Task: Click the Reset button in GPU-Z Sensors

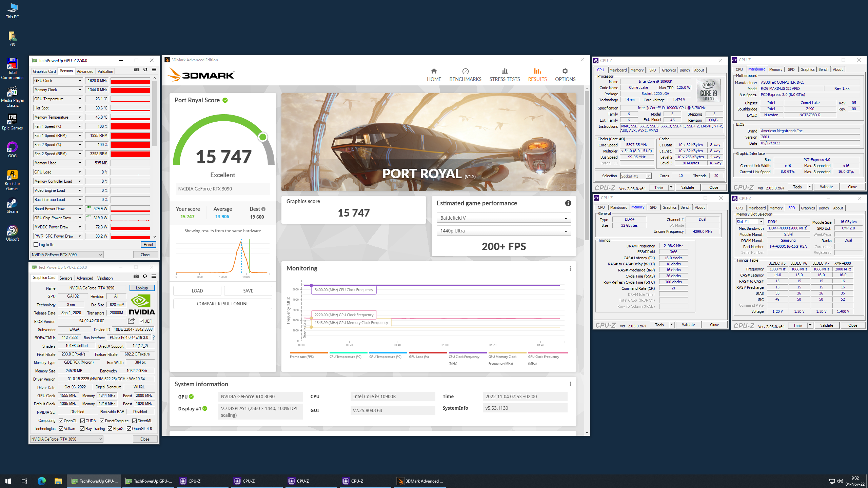Action: pos(148,245)
